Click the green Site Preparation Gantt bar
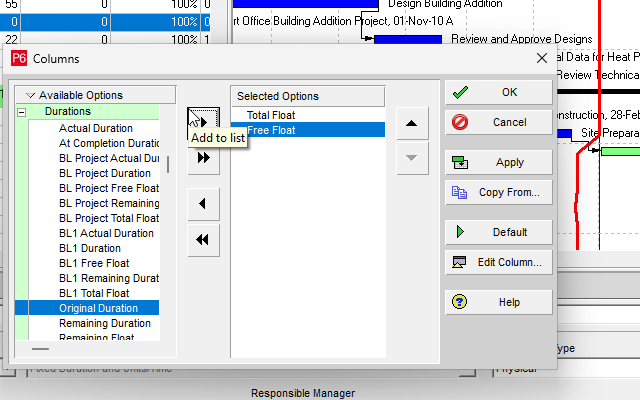Screen dimensions: 640x400 [620, 152]
